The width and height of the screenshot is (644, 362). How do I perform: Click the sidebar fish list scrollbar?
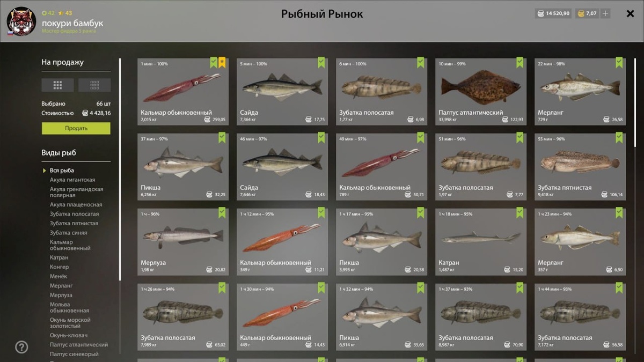coord(120,169)
